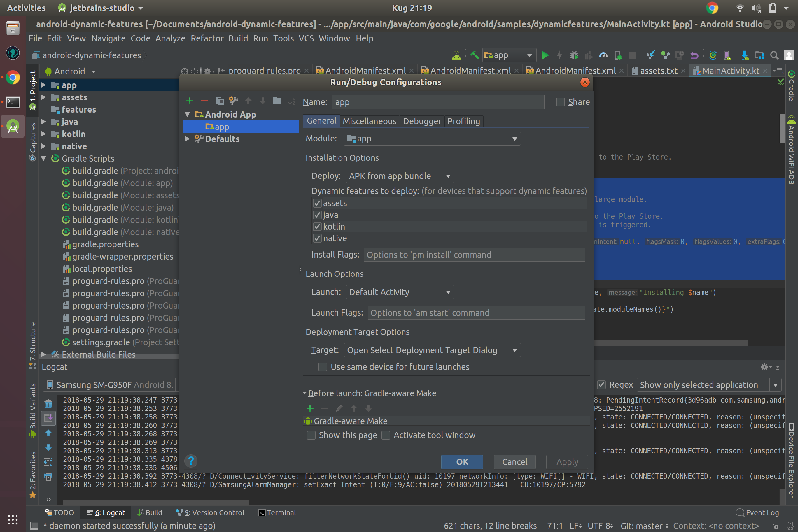This screenshot has height=532, width=798.
Task: Clear the Logcat with the trash icon
Action: click(x=48, y=404)
